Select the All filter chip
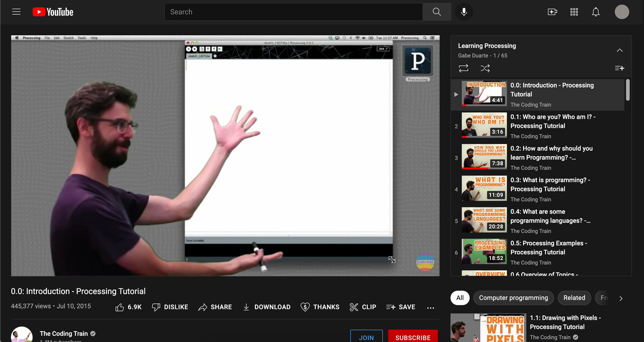 (460, 298)
